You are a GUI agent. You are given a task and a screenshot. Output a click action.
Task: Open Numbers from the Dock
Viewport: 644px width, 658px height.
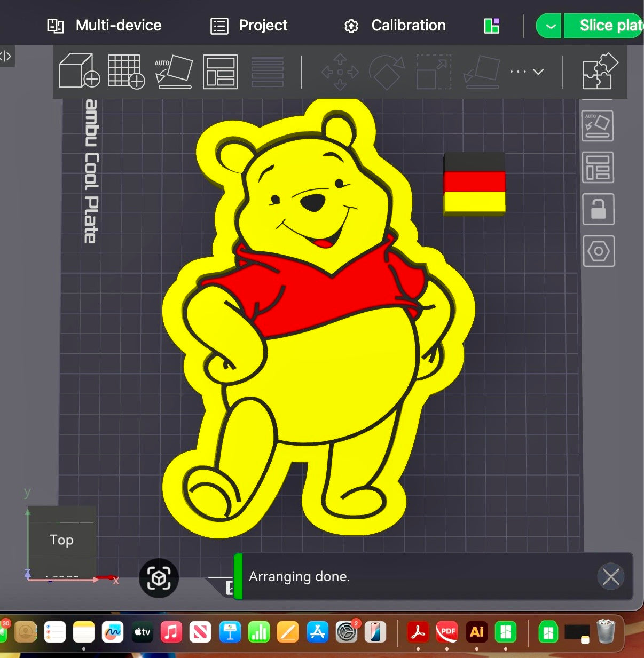pyautogui.click(x=259, y=632)
